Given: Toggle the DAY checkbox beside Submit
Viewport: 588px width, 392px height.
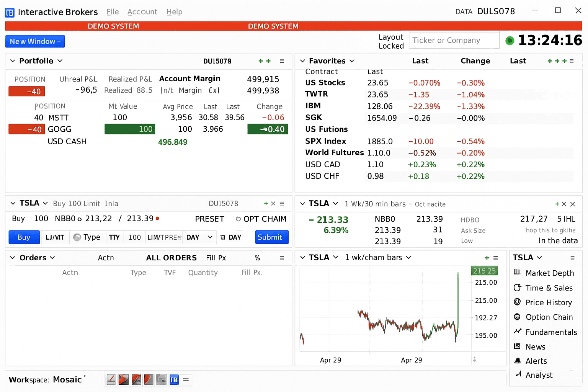Looking at the screenshot, I should 223,237.
